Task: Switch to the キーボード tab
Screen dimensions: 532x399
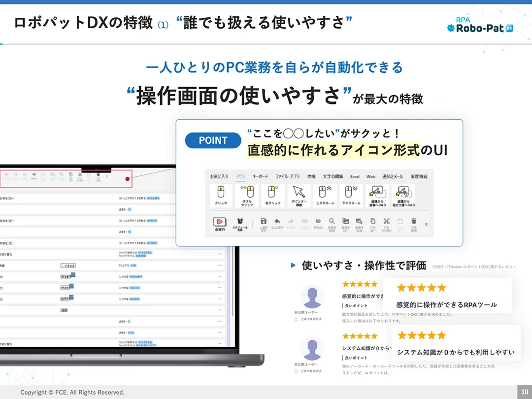Action: 261,176
